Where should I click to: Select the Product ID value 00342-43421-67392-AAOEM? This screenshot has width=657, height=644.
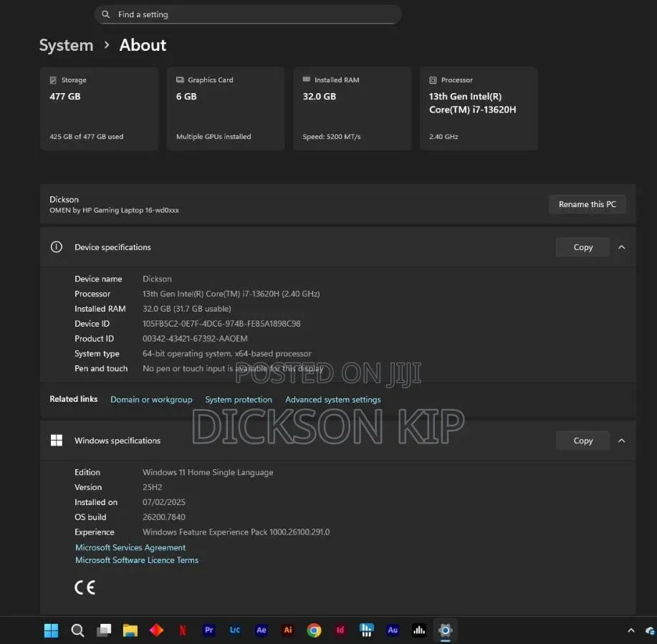[195, 339]
